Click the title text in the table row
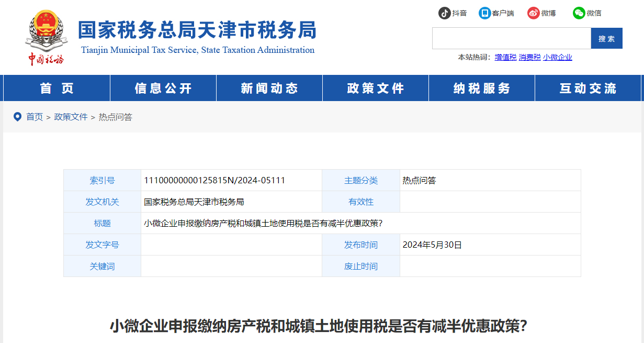 coord(263,223)
